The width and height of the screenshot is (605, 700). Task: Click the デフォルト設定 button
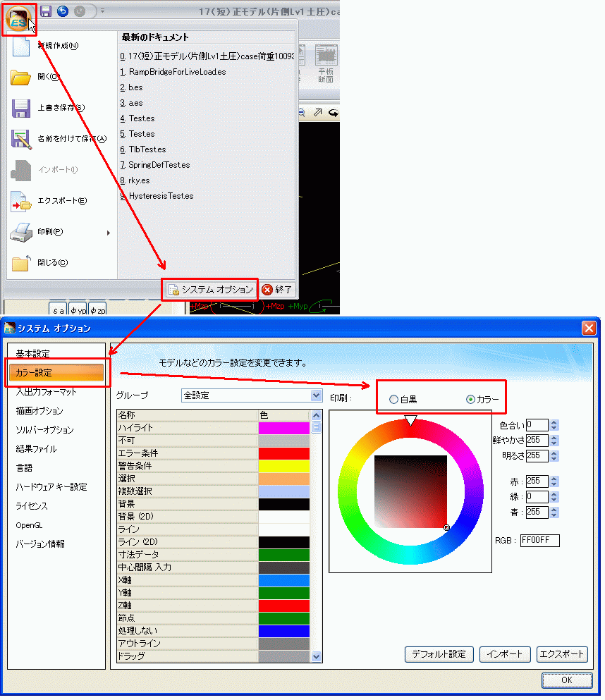(x=439, y=654)
